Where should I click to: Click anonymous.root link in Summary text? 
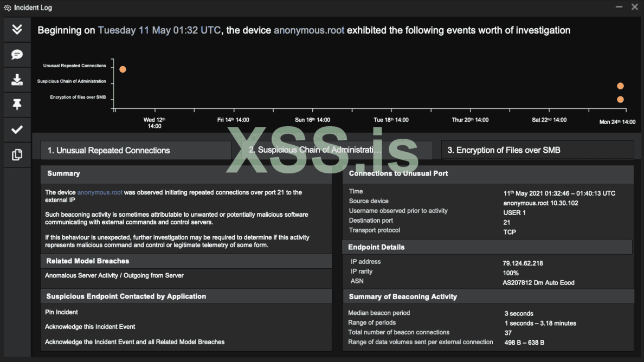[100, 192]
